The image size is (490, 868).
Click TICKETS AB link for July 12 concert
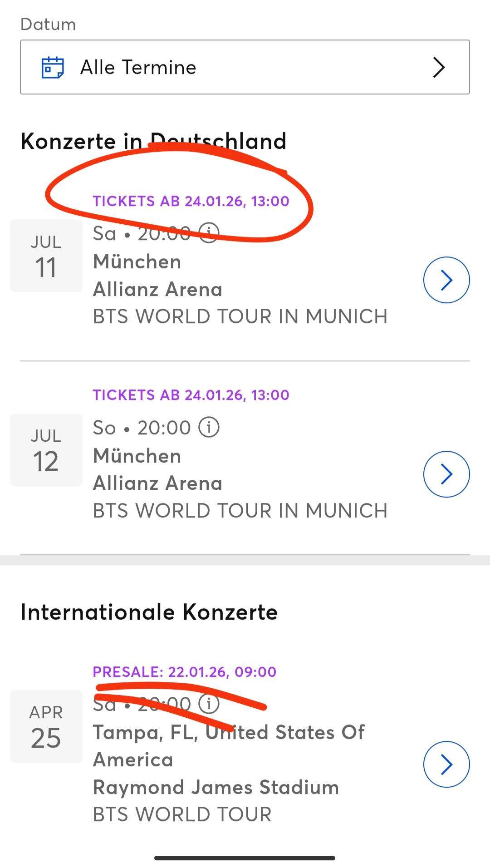[x=191, y=395]
